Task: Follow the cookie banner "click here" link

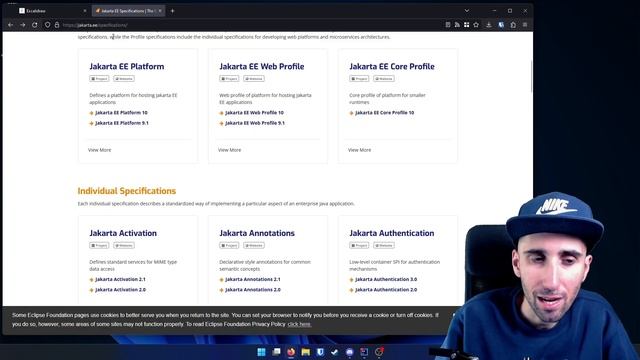Action: tap(299, 324)
